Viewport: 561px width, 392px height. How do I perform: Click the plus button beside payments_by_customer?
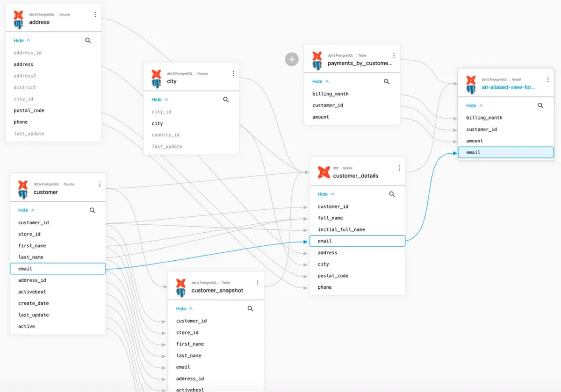292,59
